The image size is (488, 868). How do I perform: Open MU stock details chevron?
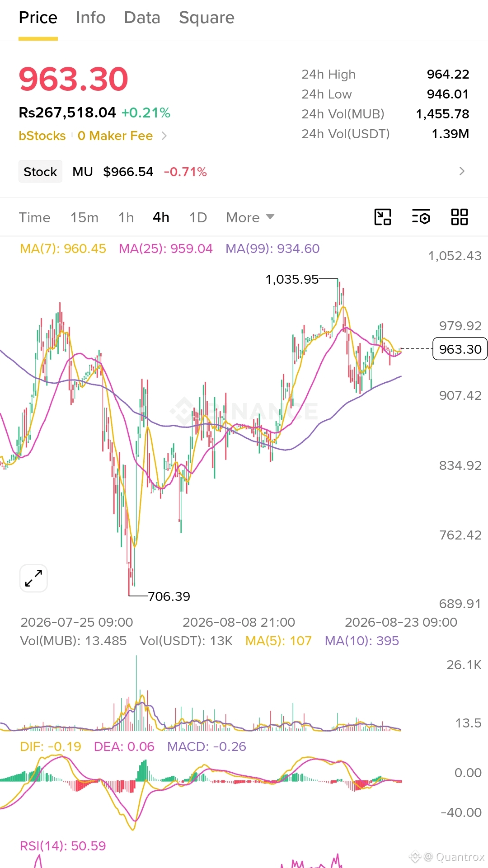(x=461, y=171)
